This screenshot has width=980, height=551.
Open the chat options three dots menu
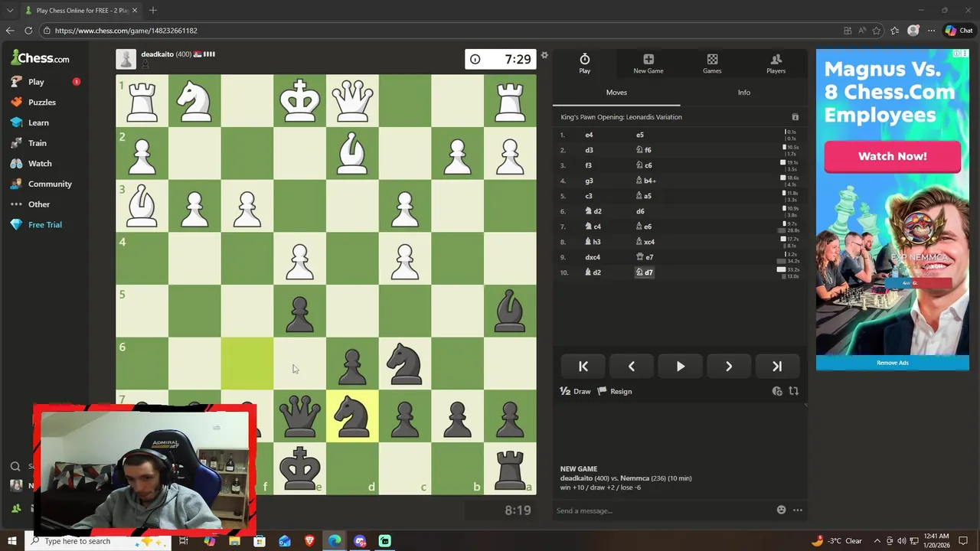pos(798,510)
